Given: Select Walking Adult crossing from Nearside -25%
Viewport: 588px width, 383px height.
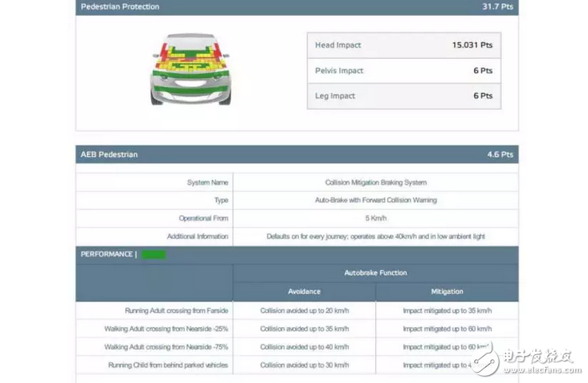Looking at the screenshot, I should click(x=167, y=329).
